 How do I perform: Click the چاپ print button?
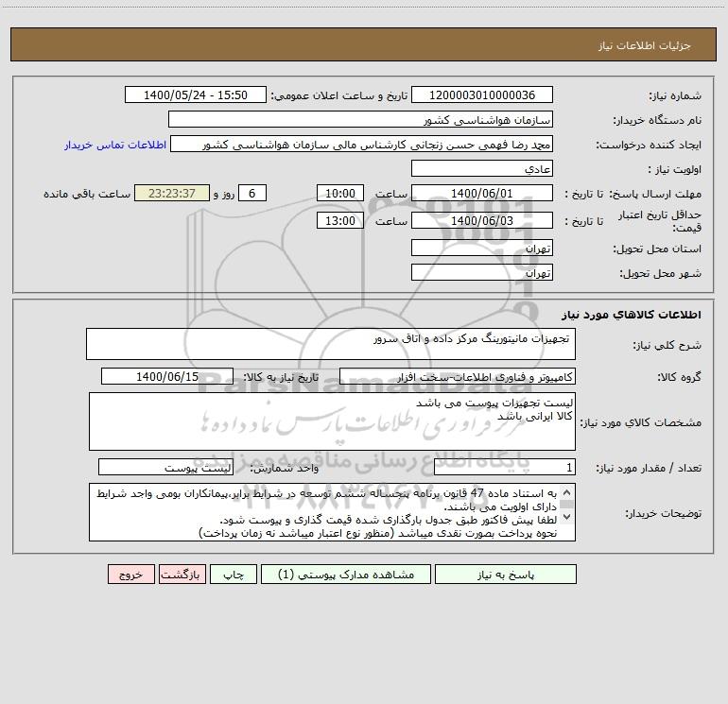pyautogui.click(x=234, y=574)
